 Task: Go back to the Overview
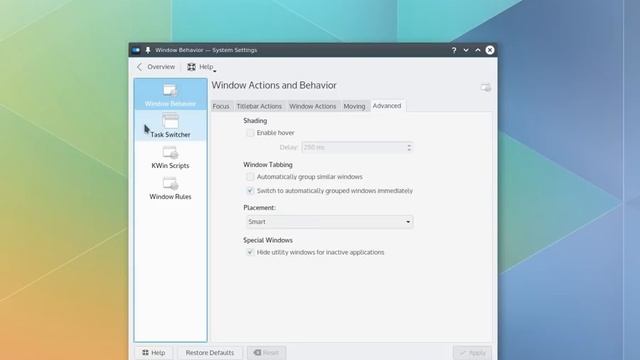(156, 67)
